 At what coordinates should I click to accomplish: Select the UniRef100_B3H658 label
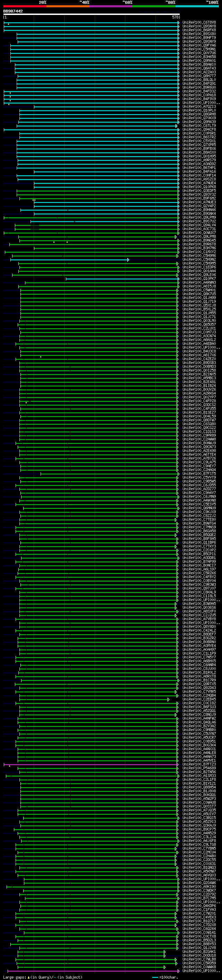coord(199,57)
